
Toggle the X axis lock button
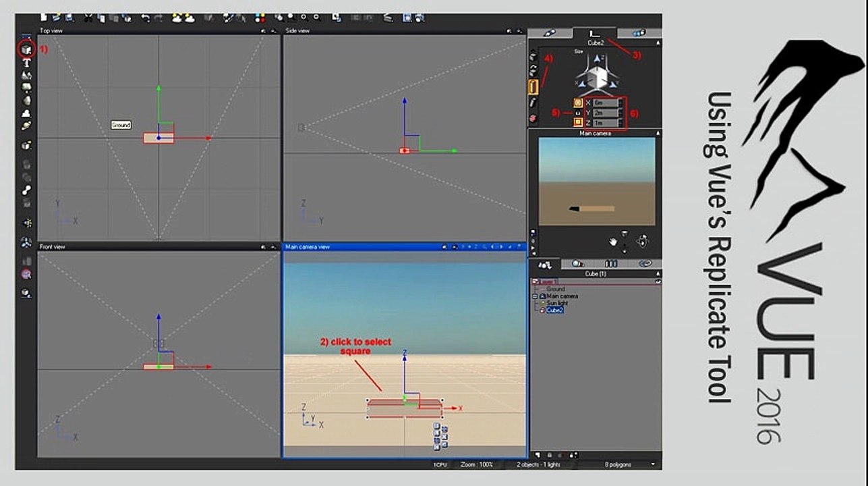click(578, 103)
